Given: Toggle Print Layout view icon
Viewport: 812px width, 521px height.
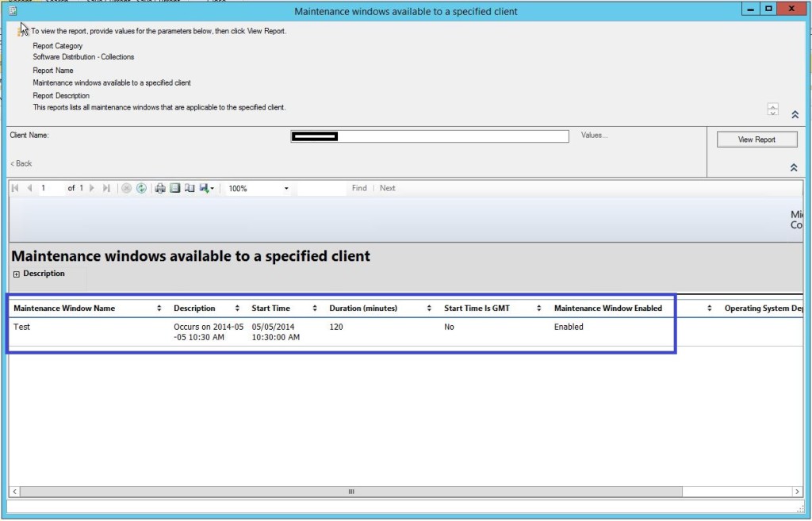Looking at the screenshot, I should (175, 189).
